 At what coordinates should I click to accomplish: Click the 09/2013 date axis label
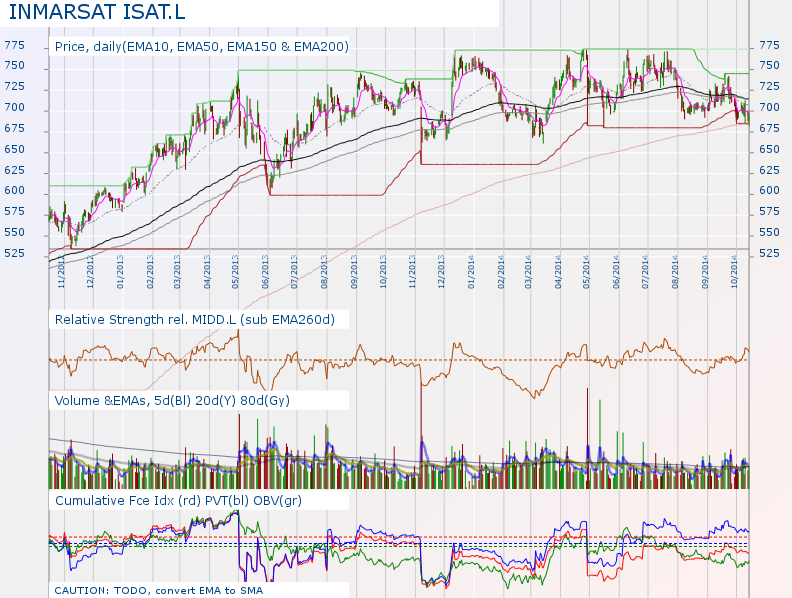pyautogui.click(x=354, y=272)
